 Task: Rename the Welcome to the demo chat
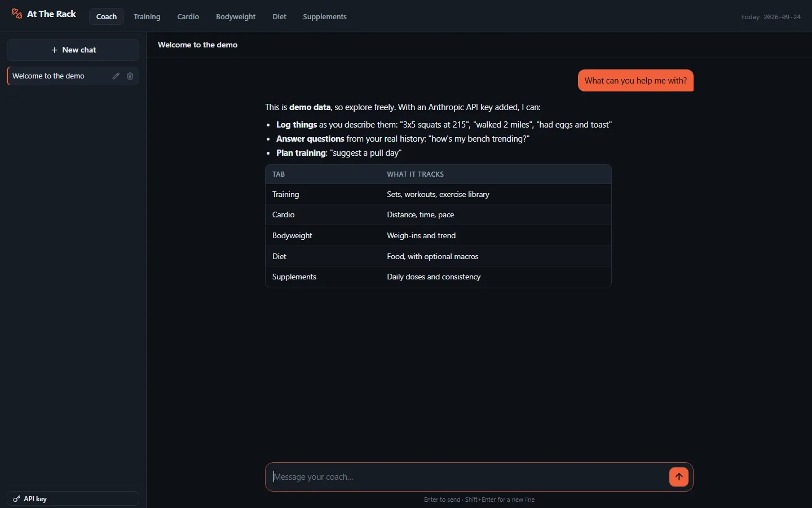(116, 76)
